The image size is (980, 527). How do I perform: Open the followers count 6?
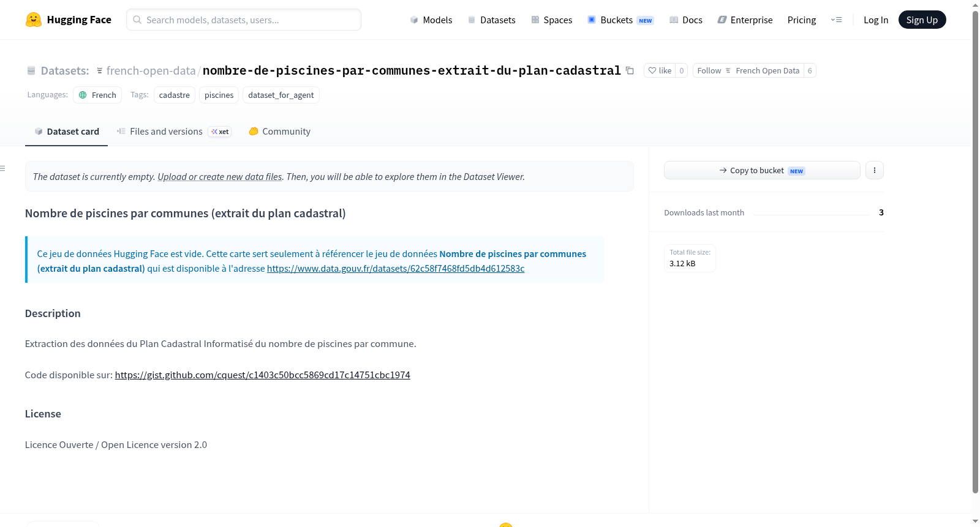coord(810,70)
